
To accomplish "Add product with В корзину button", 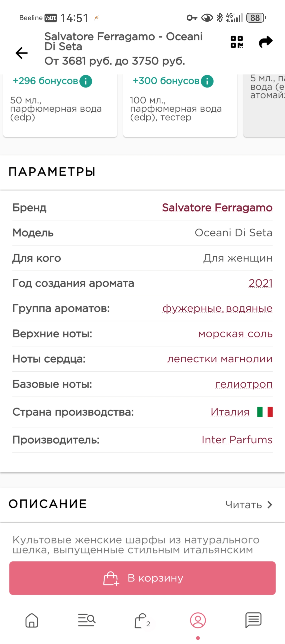I will tap(142, 578).
